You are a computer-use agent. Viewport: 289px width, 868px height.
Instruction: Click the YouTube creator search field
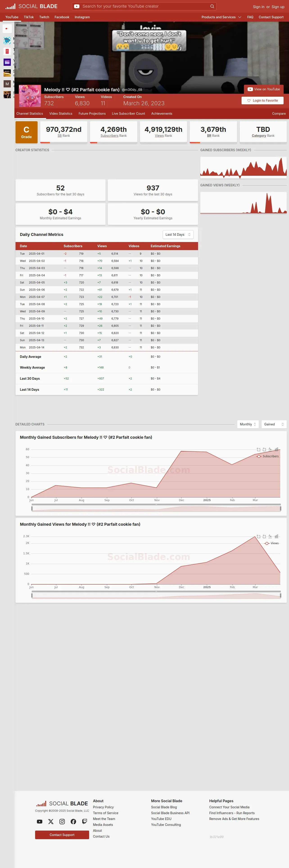click(x=145, y=6)
